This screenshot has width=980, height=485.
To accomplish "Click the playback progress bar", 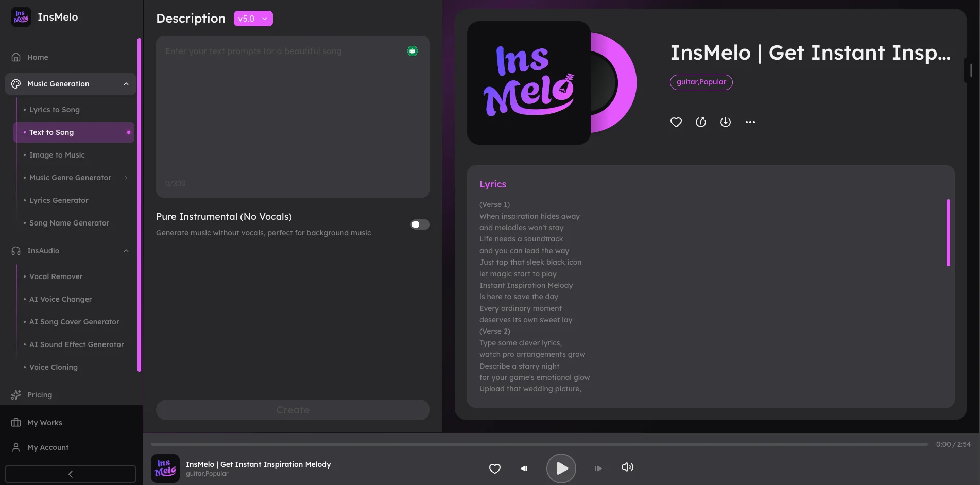I will click(x=539, y=444).
